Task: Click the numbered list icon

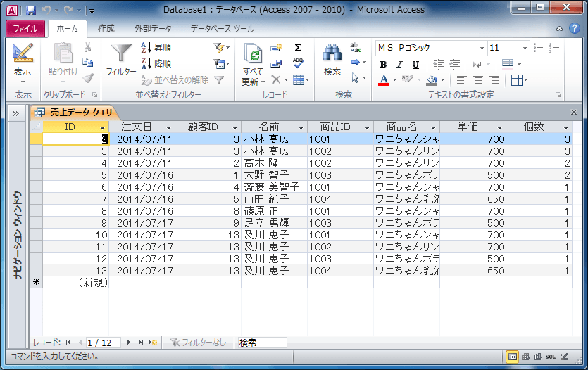Action: 554,48
